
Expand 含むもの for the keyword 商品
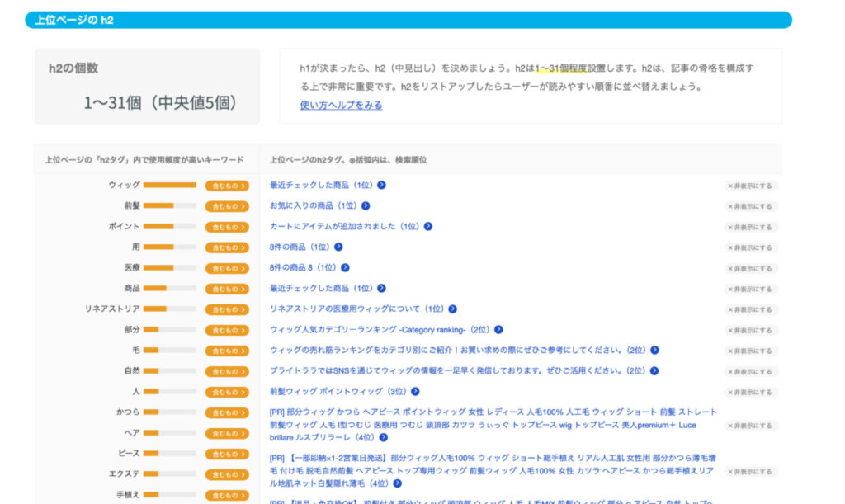[x=227, y=290]
